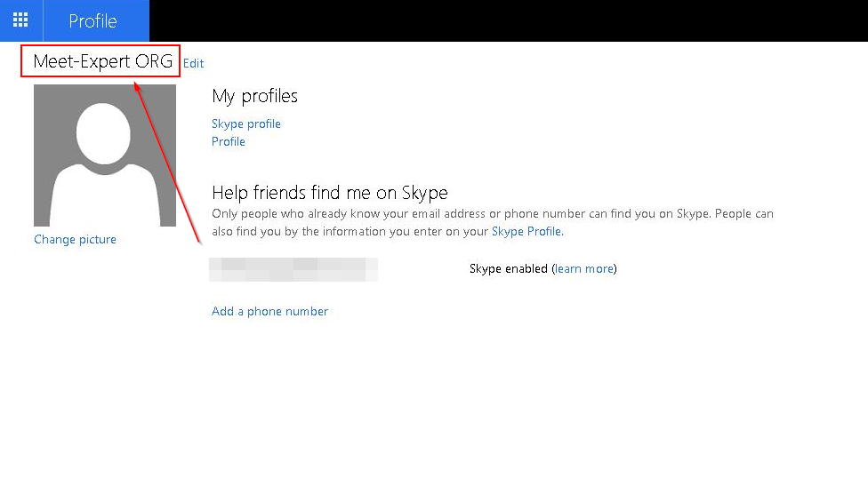Follow the Skype Profile link in description

[526, 231]
